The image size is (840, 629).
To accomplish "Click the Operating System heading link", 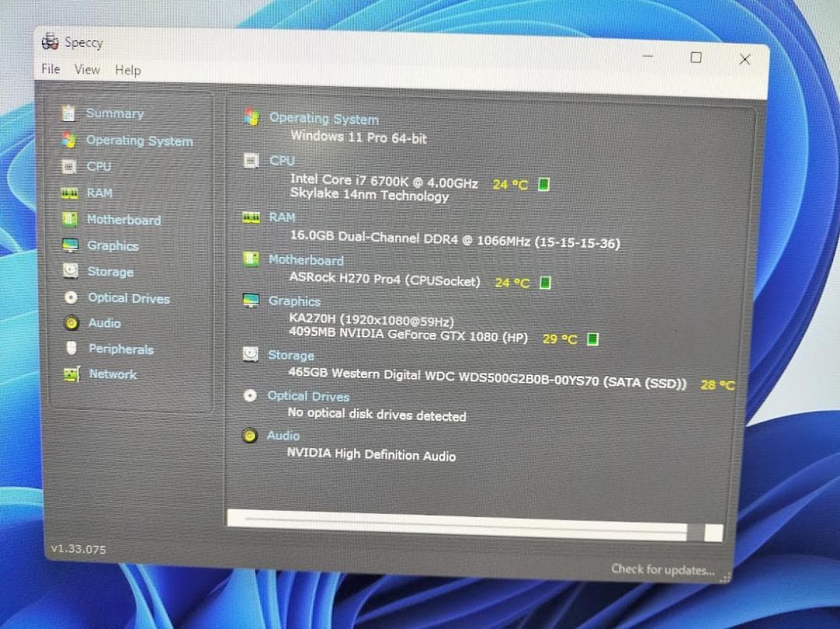I will tap(324, 119).
